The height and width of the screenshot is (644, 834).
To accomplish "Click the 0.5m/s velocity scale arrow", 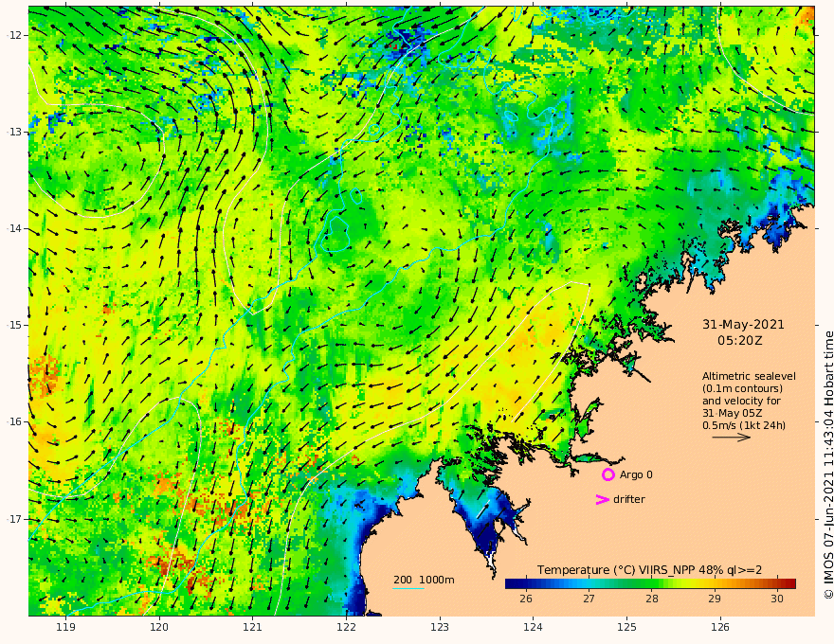I will coord(732,438).
